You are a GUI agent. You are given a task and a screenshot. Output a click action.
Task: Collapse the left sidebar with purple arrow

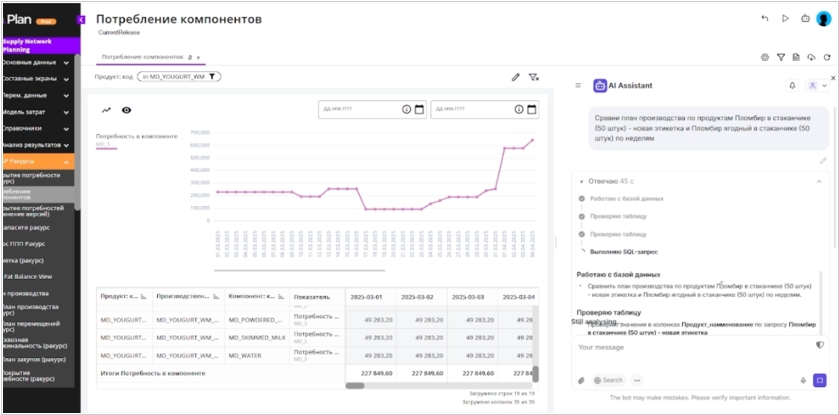coord(81,20)
